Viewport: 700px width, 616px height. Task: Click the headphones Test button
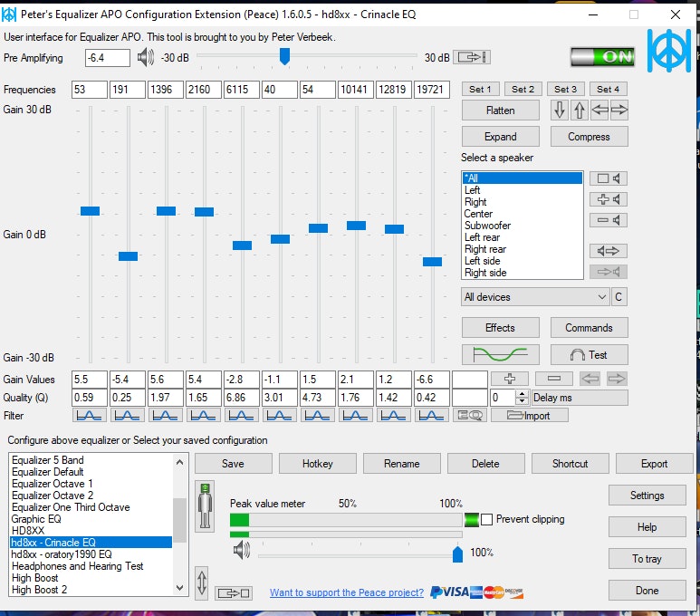[x=589, y=355]
